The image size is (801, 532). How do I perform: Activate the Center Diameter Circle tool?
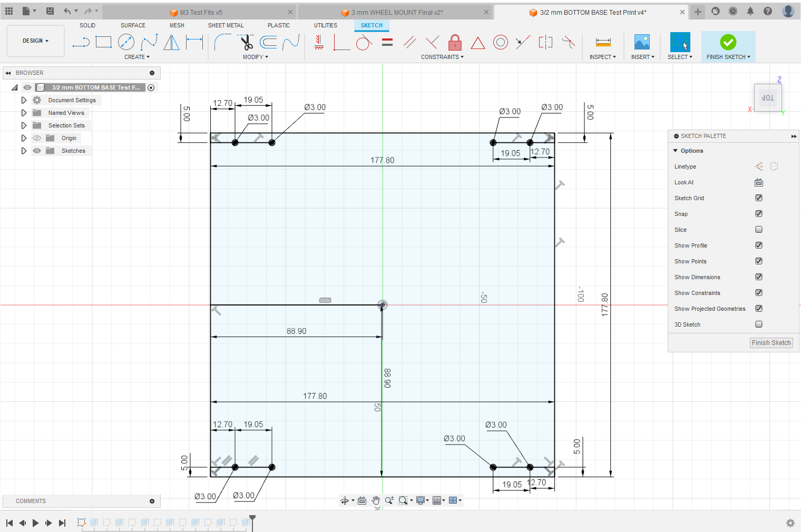point(126,42)
